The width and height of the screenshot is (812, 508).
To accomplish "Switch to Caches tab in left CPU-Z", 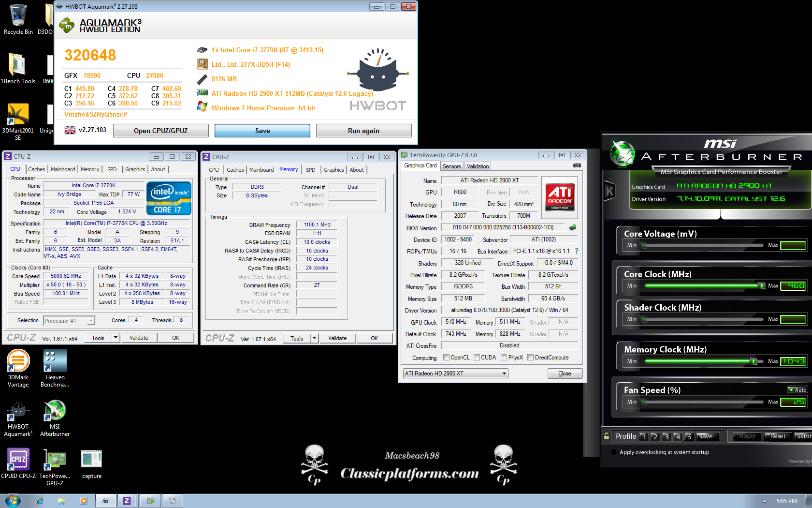I will (36, 169).
